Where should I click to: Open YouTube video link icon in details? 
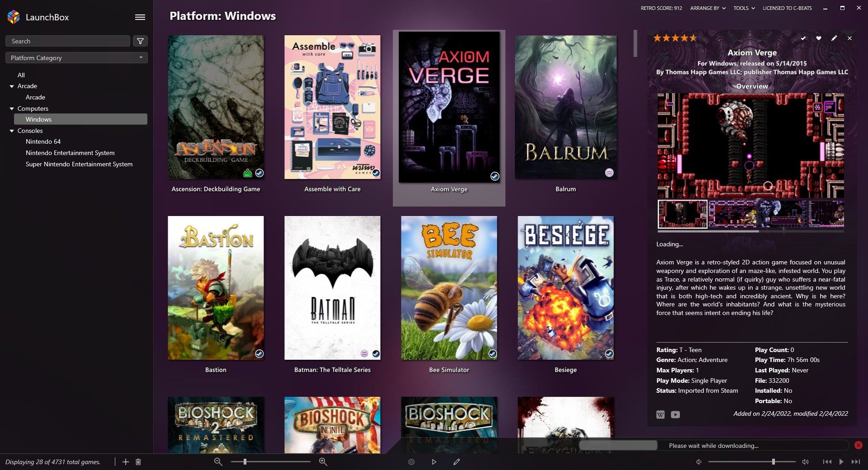pos(675,414)
